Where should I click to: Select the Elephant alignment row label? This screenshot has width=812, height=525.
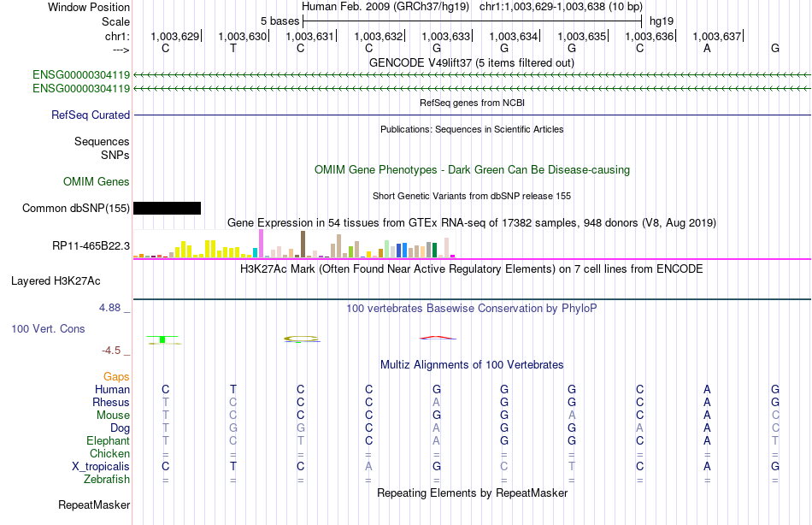point(108,440)
